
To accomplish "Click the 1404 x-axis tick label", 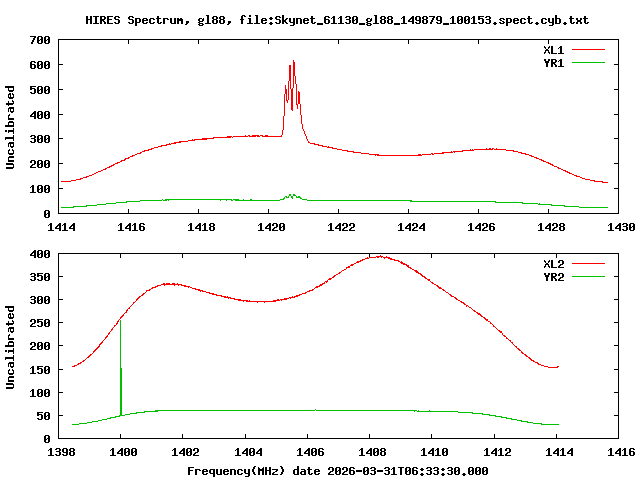I will (x=248, y=452).
